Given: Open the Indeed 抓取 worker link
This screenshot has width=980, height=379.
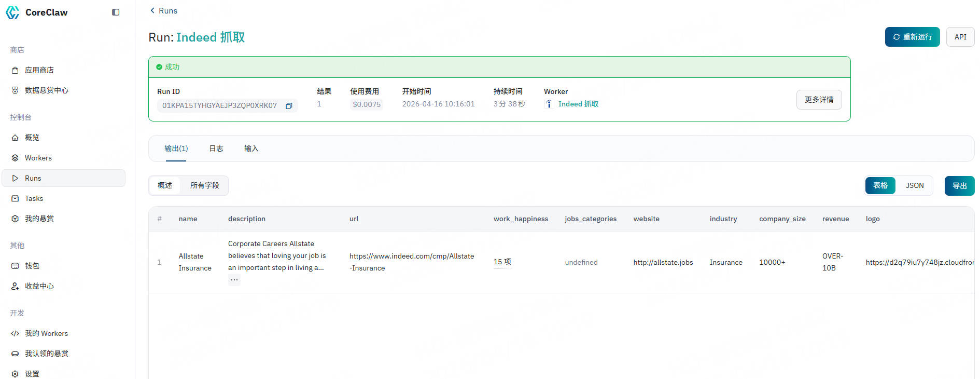Looking at the screenshot, I should [578, 104].
